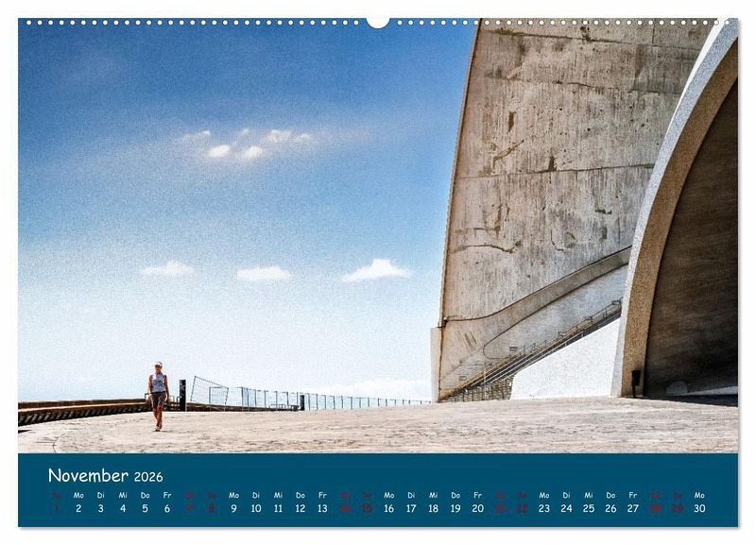Select date 19 in the calendar row
This screenshot has height=545, width=756.
point(455,508)
